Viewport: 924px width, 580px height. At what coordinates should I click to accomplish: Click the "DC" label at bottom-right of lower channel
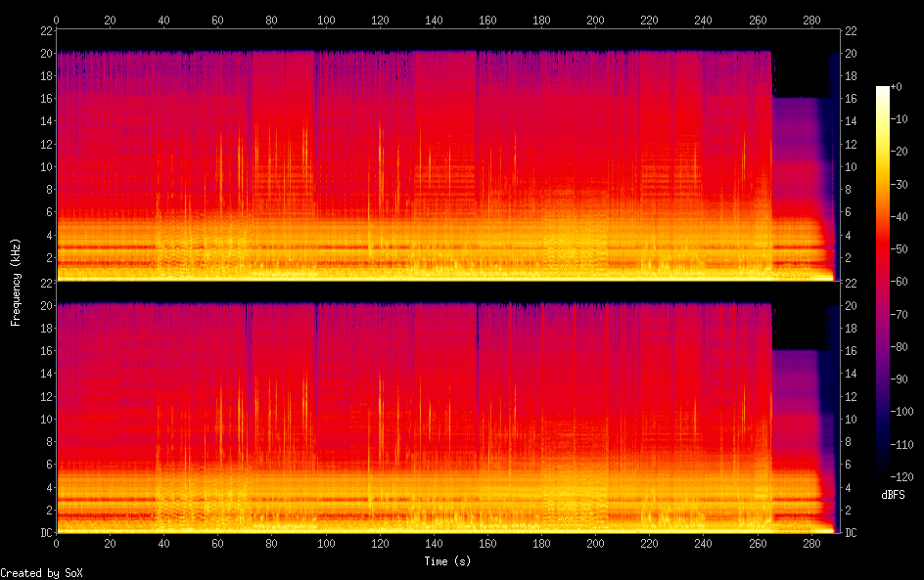[x=852, y=533]
